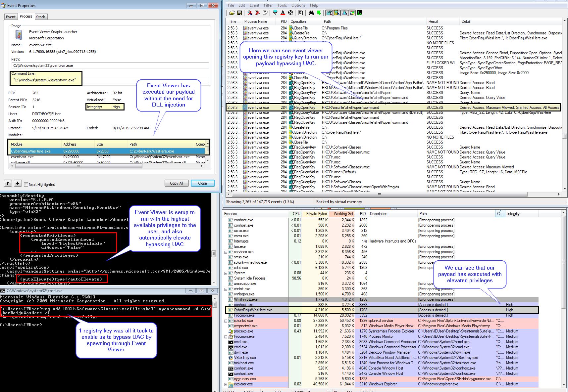Click the eventvwr.exe application image icon
The width and height of the screenshot is (568, 392).
pos(19,35)
